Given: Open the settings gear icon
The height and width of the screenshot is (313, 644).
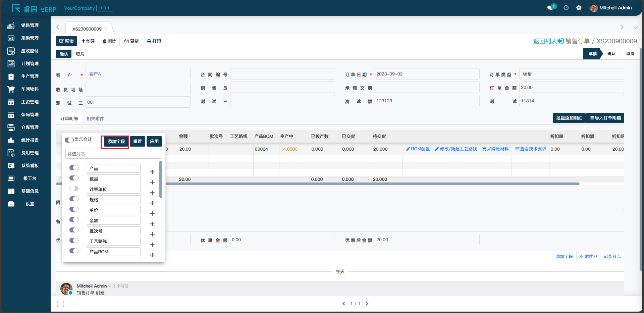Looking at the screenshot, I should pos(579,8).
